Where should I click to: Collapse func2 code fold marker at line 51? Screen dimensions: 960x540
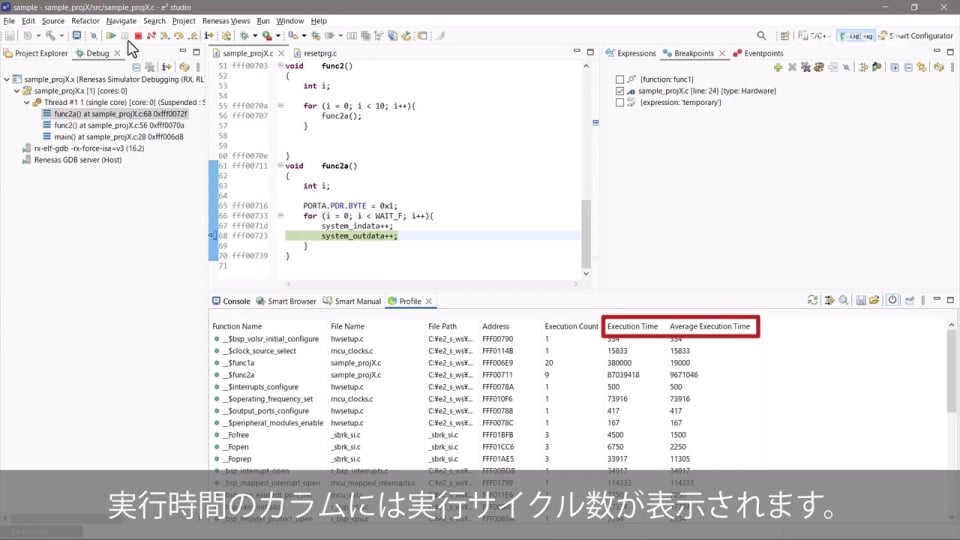click(280, 64)
